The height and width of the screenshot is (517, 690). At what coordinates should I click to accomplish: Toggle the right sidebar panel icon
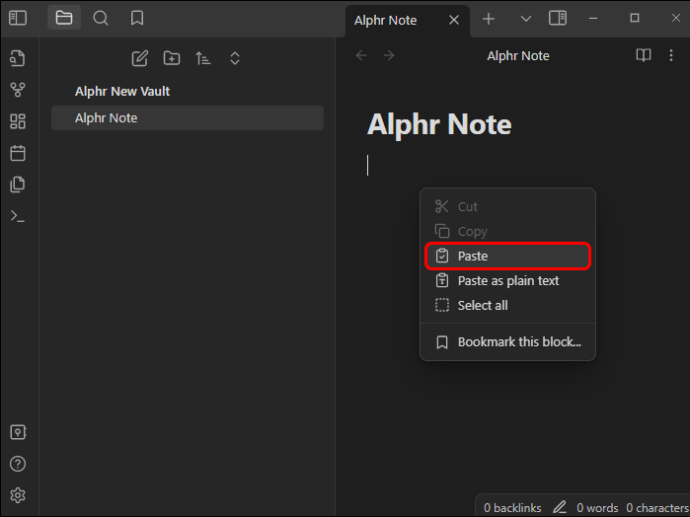click(x=558, y=18)
